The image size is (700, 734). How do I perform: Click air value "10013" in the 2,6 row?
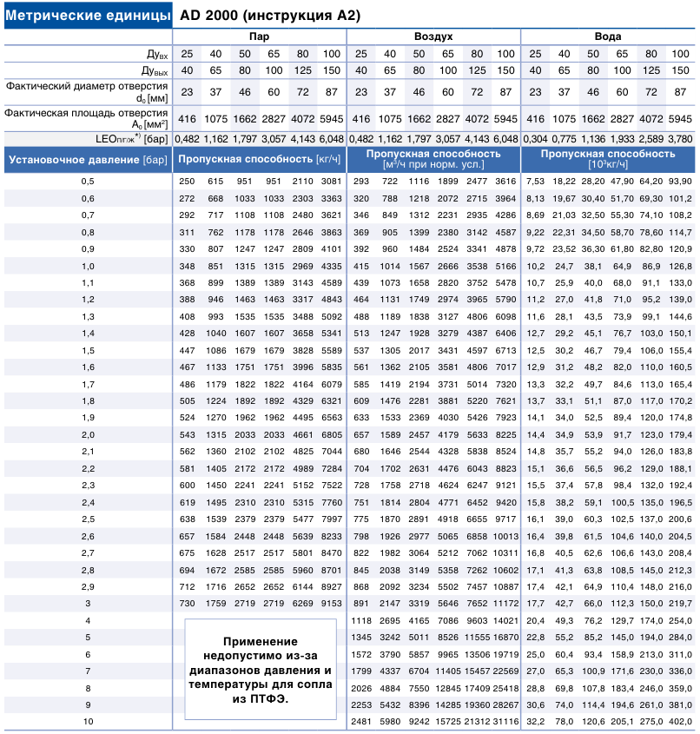505,537
